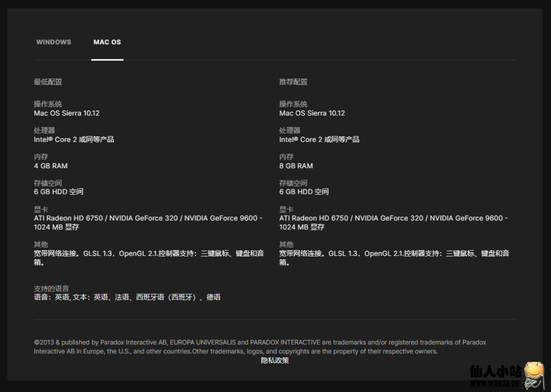This screenshot has width=551, height=392.
Task: Click Mac OS Sierra 10.12 under 最低配置
Action: (x=67, y=113)
